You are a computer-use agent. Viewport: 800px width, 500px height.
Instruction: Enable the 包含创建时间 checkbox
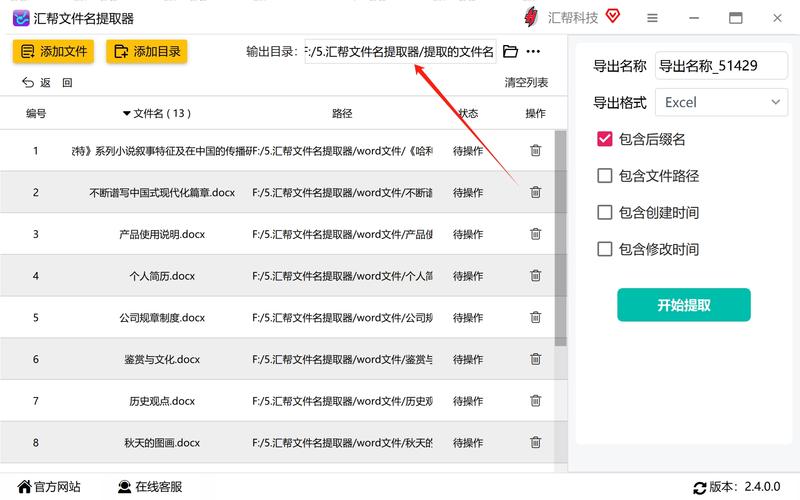[605, 212]
